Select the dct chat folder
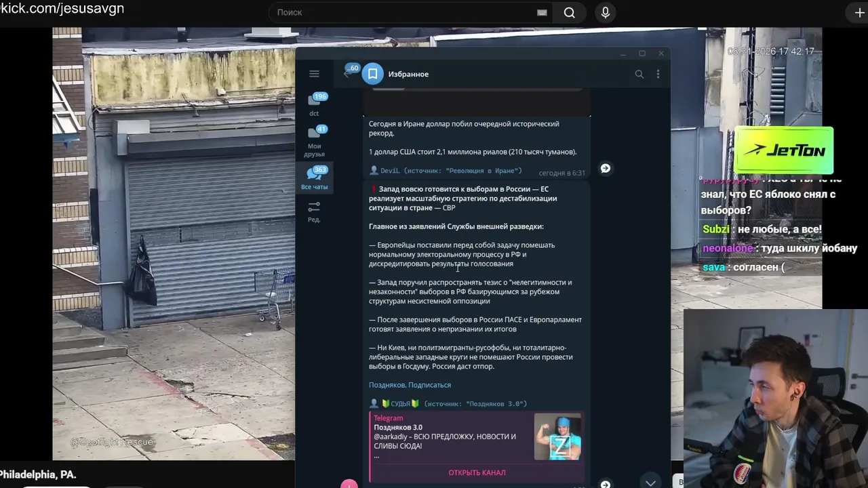 [314, 104]
